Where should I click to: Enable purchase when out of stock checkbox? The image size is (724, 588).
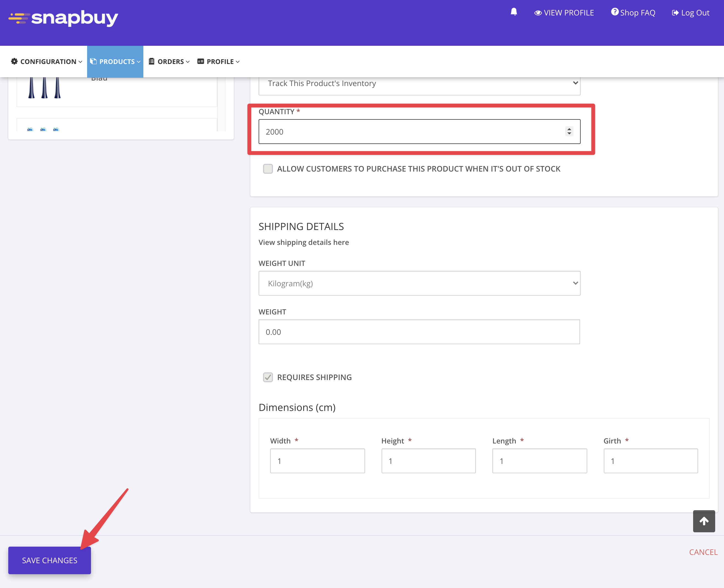click(268, 169)
